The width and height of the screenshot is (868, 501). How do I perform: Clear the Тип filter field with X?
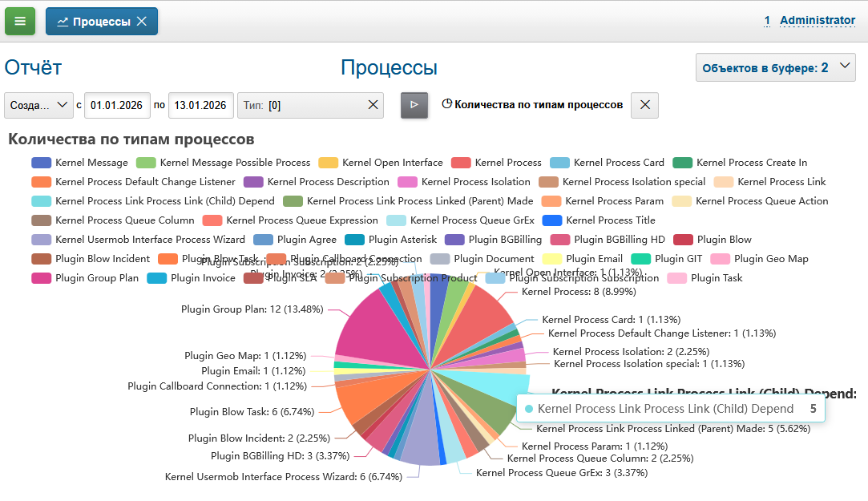(373, 105)
